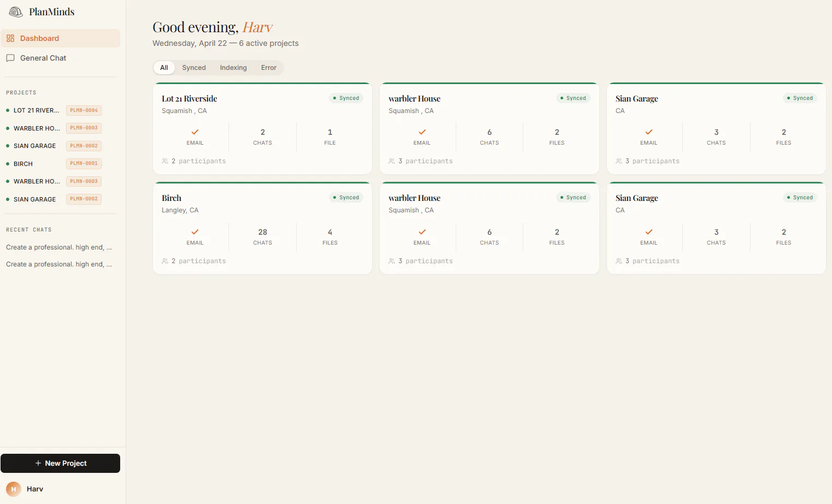This screenshot has height=504, width=832.
Task: Click the 28 CHATS stat on Birch card
Action: [x=263, y=237]
